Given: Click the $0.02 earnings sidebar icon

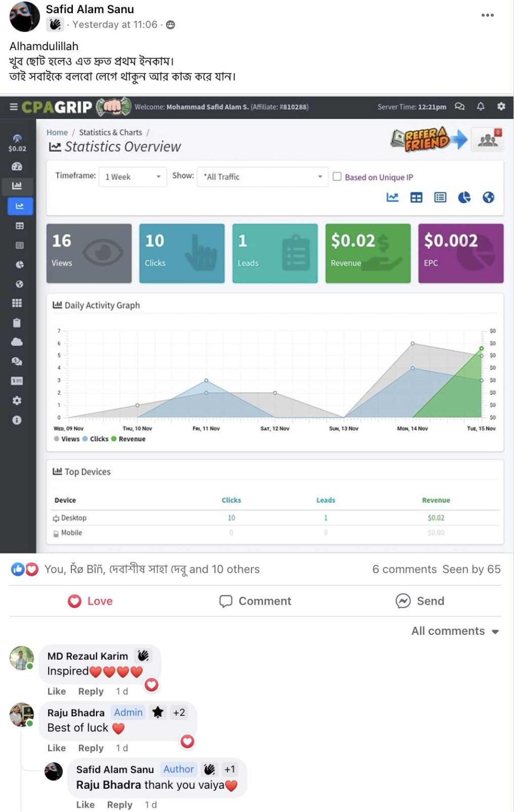Looking at the screenshot, I should click(17, 143).
